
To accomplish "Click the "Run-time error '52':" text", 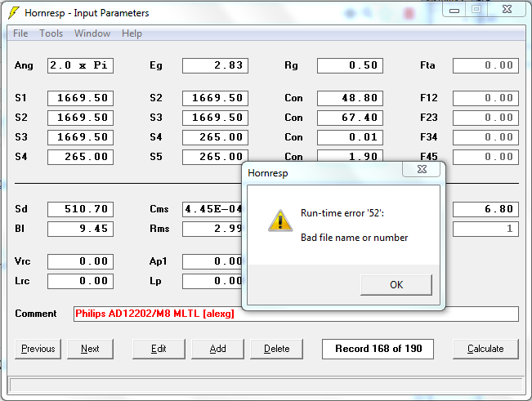I will [x=342, y=213].
